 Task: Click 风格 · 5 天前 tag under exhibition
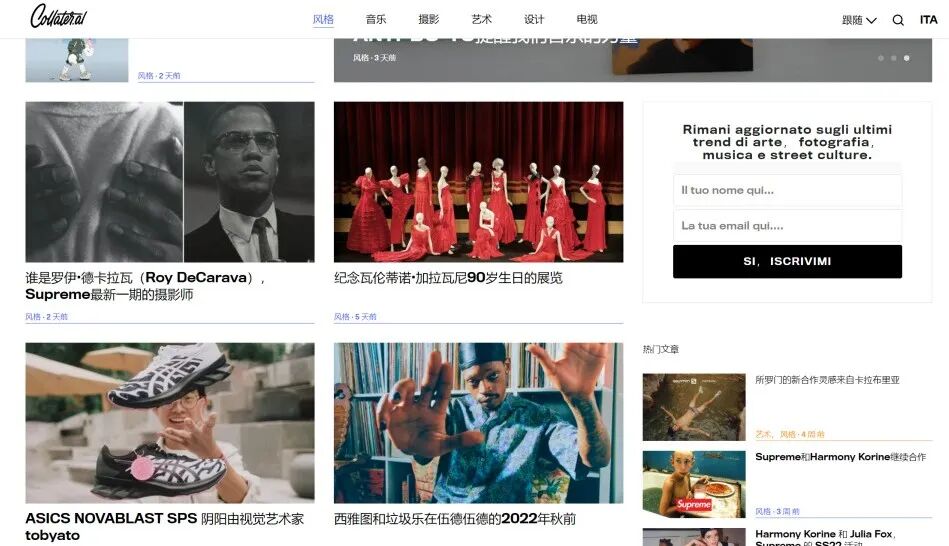coord(355,317)
